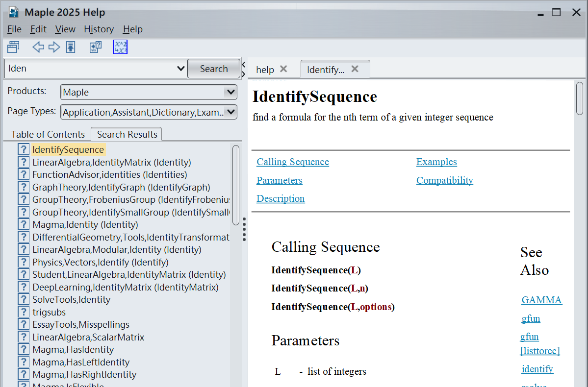The width and height of the screenshot is (588, 387).
Task: Click the help icon beside Magma,HasLeftIdentity
Action: click(x=23, y=362)
